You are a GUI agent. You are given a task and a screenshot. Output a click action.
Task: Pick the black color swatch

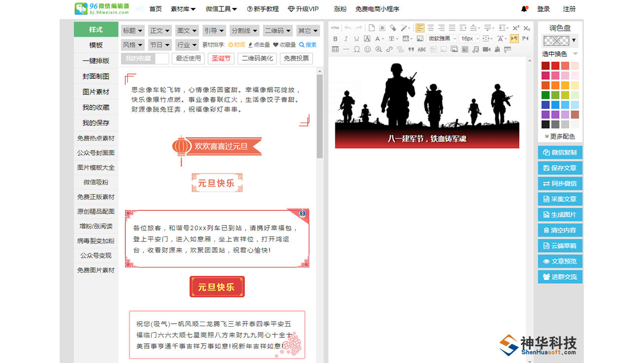tap(545, 125)
